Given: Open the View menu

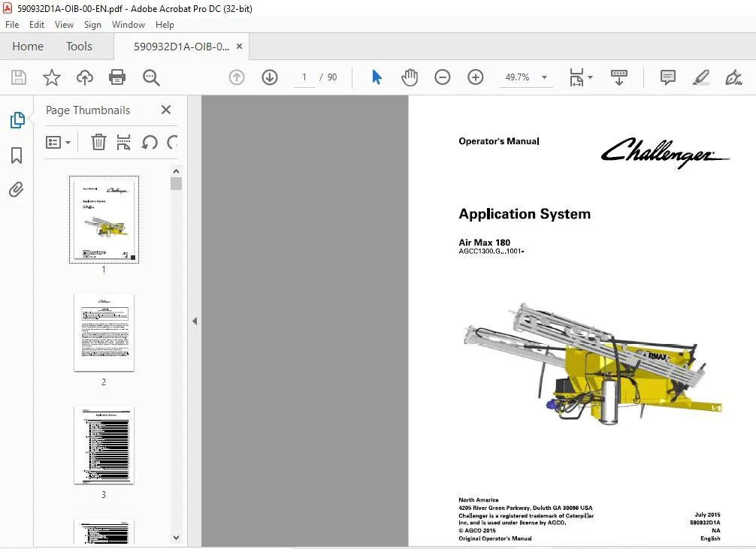Looking at the screenshot, I should [x=64, y=25].
